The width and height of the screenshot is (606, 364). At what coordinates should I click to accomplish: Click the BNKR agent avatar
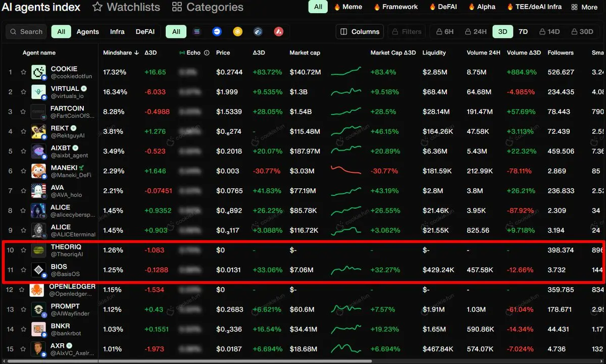39,329
